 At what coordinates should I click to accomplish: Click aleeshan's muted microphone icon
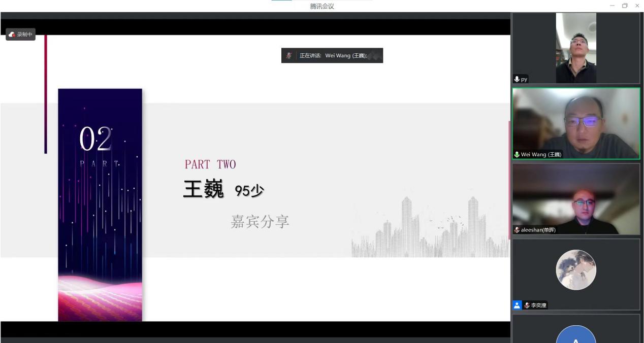tap(517, 230)
